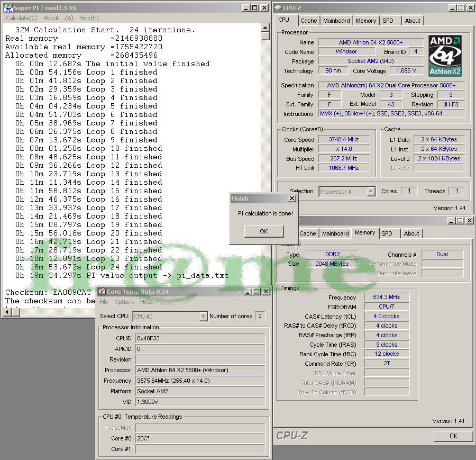Expand the Processor #1 selection dropdown
Screen dimensions: 476x460
371,192
